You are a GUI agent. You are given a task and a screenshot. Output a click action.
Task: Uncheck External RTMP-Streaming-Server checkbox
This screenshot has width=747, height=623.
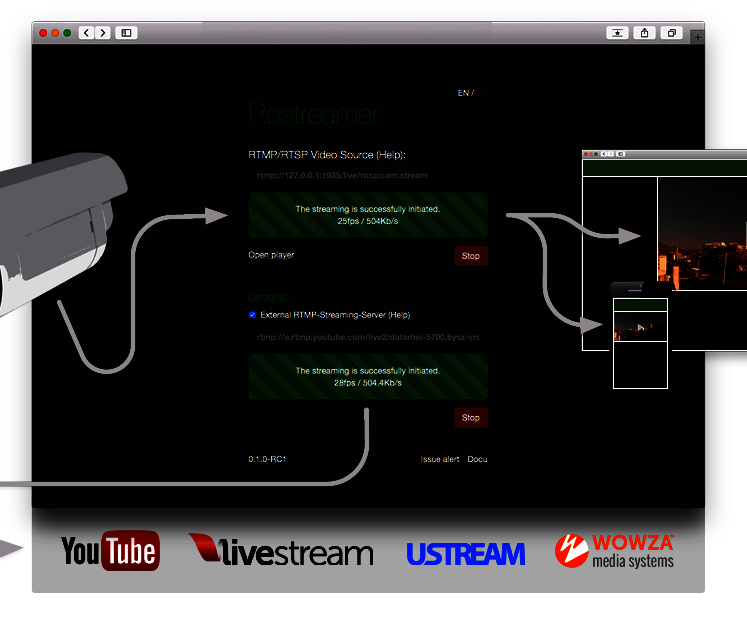(252, 315)
